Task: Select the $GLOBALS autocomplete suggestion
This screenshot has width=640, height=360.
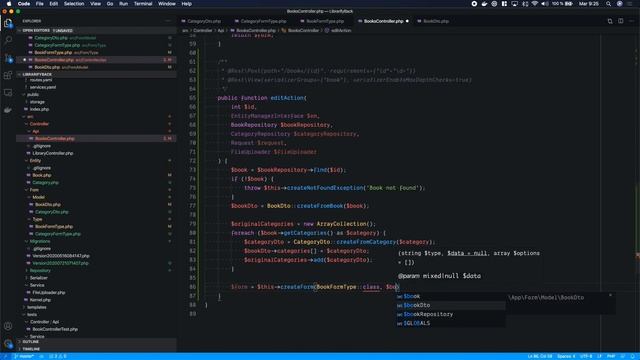Action: [x=450, y=323]
